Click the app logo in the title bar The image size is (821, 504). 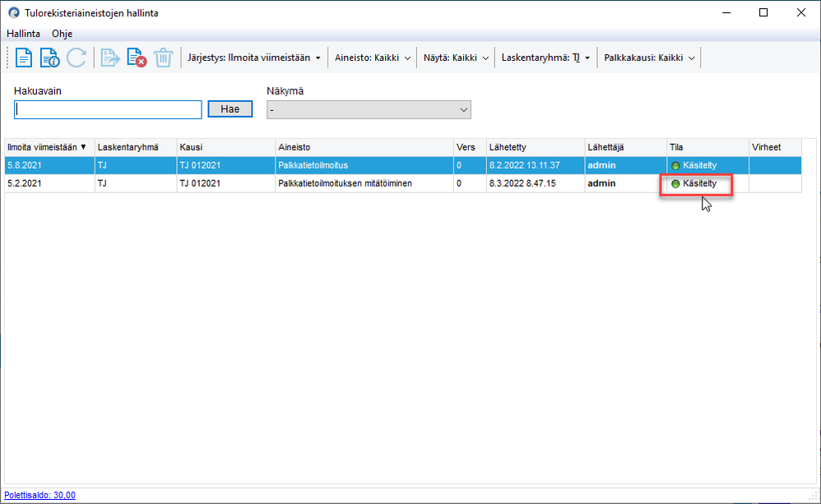coord(14,12)
